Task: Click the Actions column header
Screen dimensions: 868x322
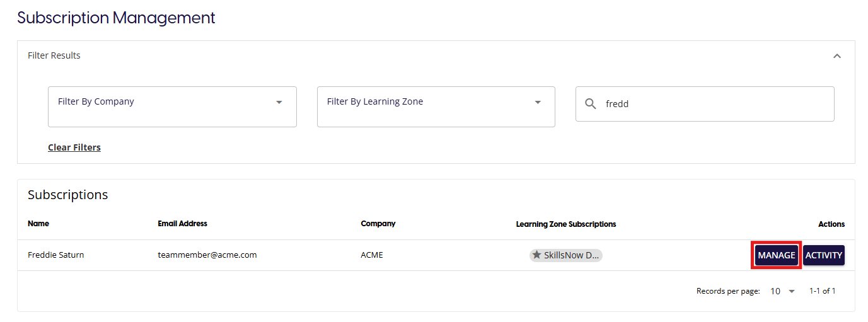Action: (x=831, y=224)
